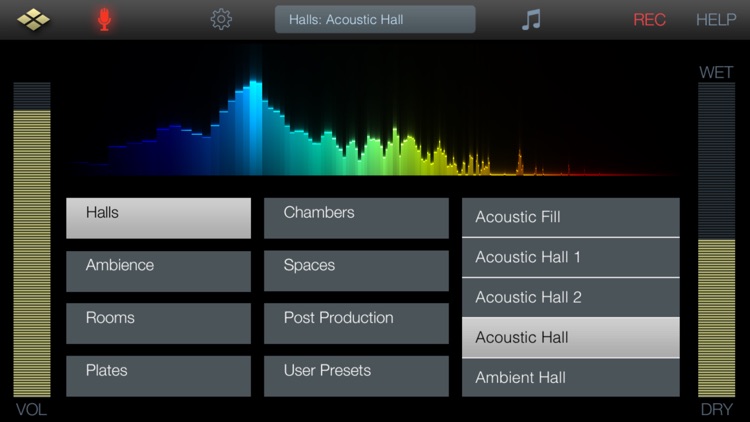The width and height of the screenshot is (750, 422).
Task: Start recording with the REC button
Action: [x=649, y=20]
